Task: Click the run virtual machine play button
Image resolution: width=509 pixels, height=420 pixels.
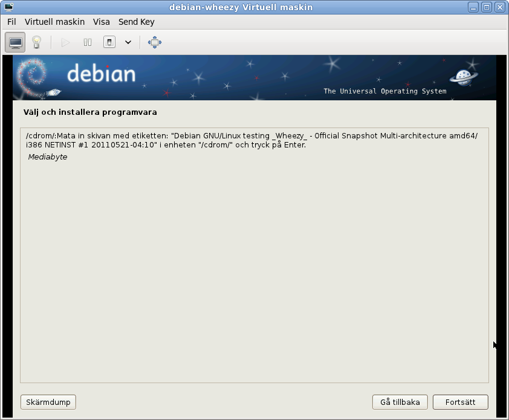Action: click(65, 42)
